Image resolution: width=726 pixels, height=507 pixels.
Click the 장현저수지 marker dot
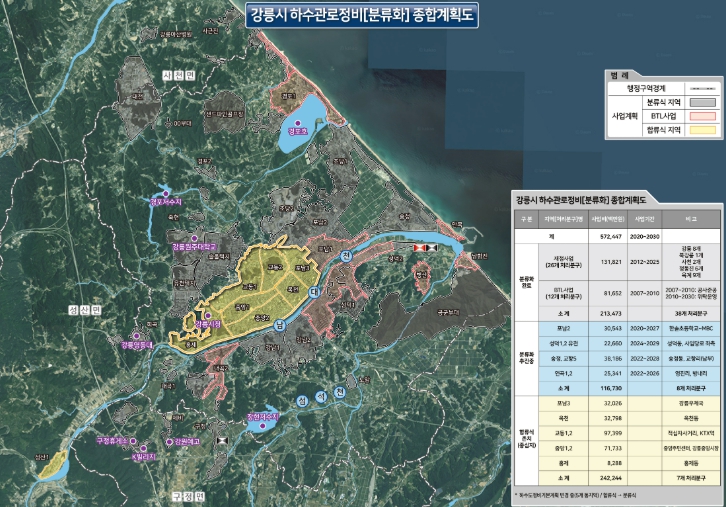click(263, 426)
